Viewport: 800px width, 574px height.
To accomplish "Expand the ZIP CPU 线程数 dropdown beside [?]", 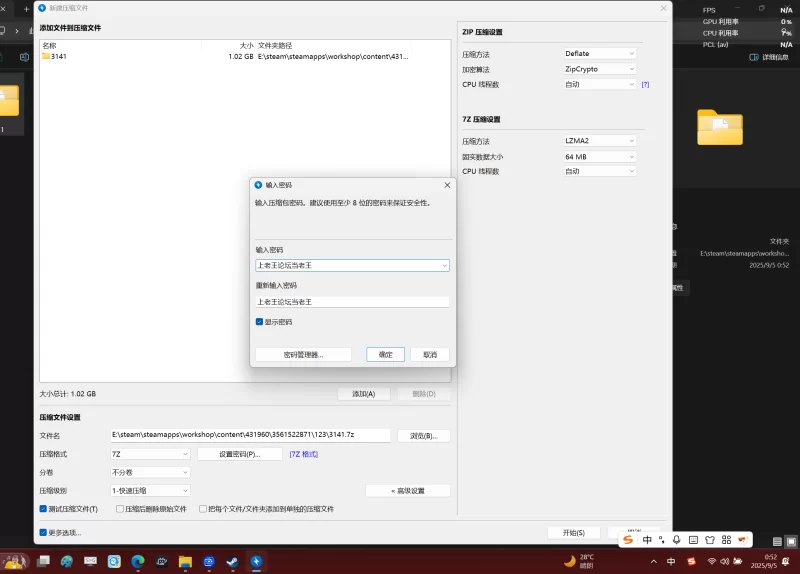I will pos(600,84).
